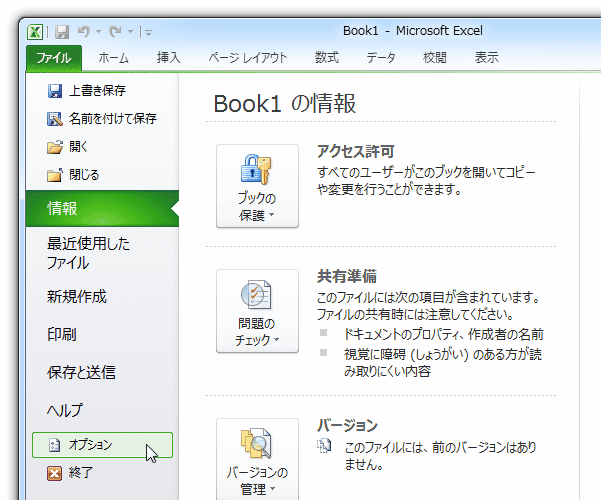601x500 pixels.
Task: Open the 数式 tab
Action: (x=327, y=58)
